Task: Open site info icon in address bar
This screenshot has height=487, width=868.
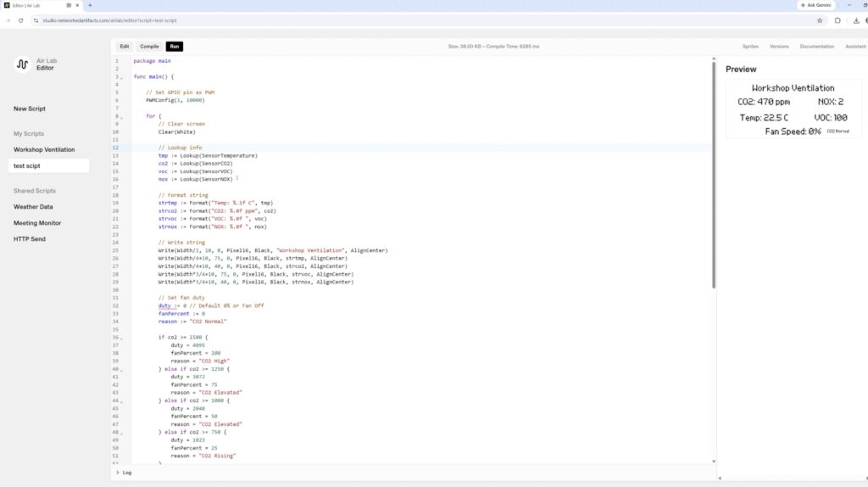Action: coord(36,20)
